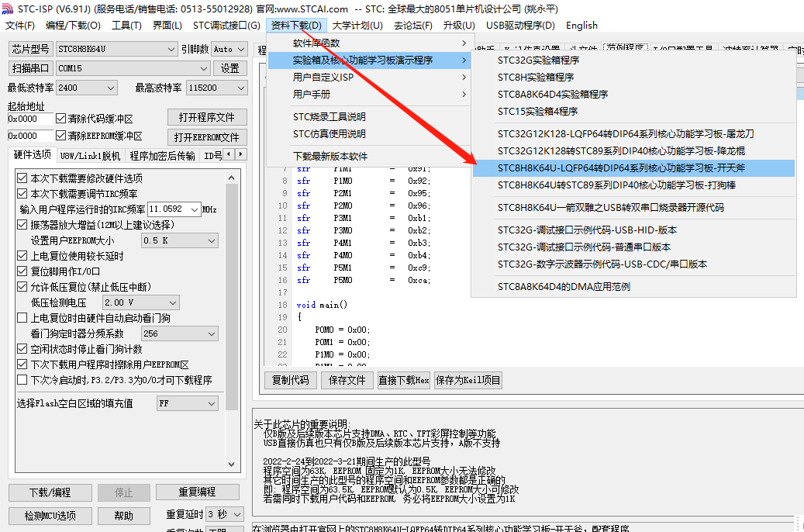Image resolution: width=804 pixels, height=532 pixels.
Task: Click the 下载/编程 button
Action: (x=50, y=492)
